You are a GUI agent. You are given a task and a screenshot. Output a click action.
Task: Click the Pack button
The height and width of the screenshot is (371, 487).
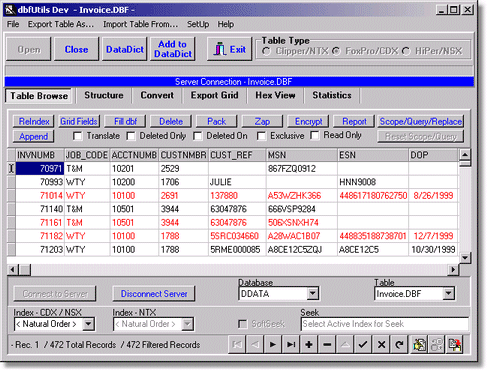coord(217,121)
